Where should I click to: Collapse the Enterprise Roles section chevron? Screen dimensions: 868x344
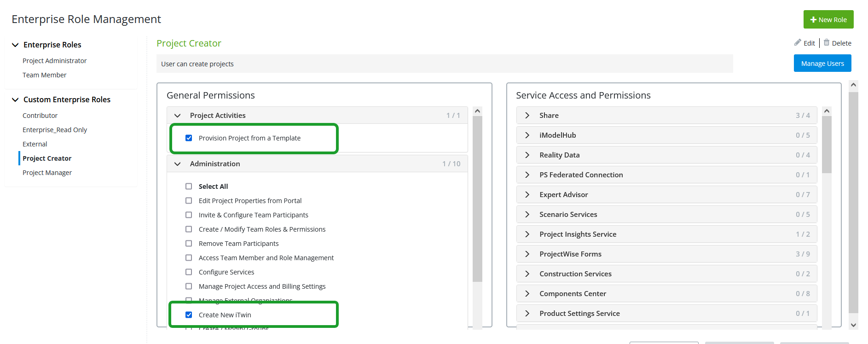(x=15, y=45)
